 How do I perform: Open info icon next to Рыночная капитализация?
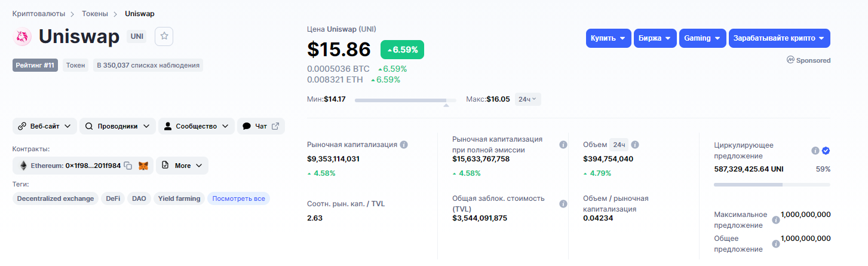pyautogui.click(x=404, y=145)
